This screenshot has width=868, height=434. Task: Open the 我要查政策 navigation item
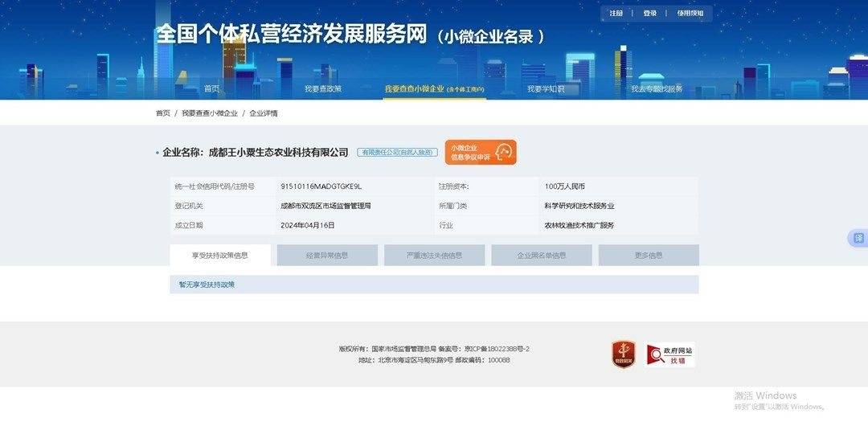tap(323, 88)
